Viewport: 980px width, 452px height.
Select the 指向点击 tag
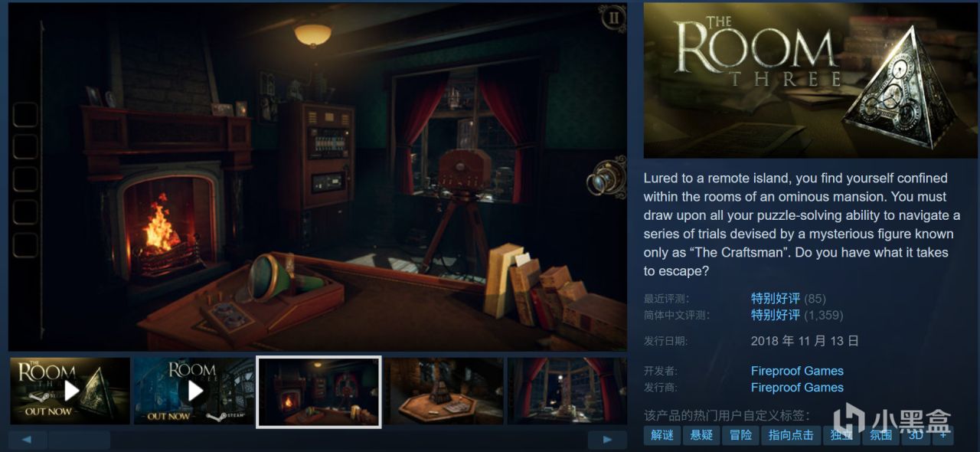791,435
